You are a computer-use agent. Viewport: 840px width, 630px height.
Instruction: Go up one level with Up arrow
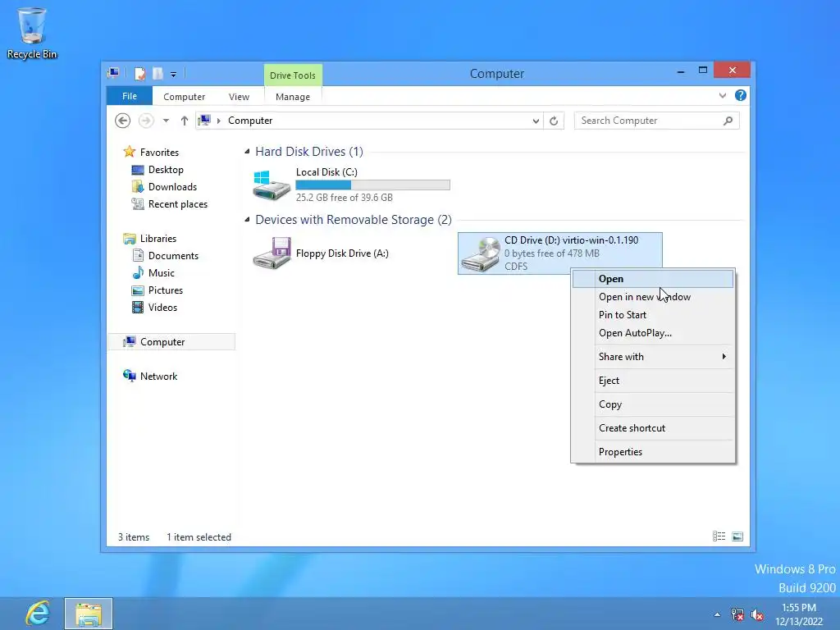(185, 121)
